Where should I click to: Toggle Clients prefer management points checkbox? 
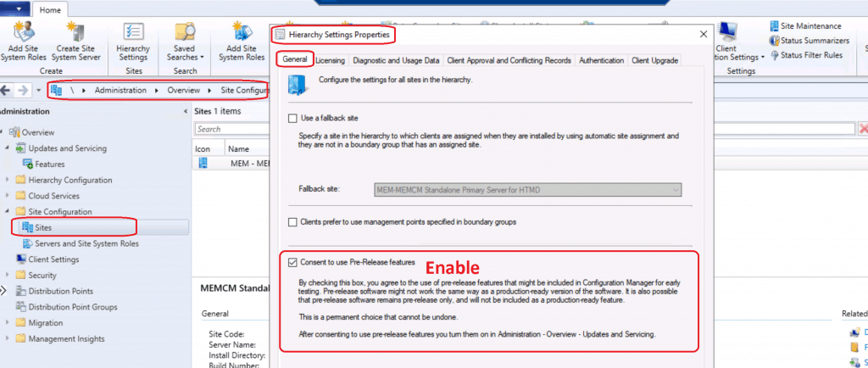[292, 222]
